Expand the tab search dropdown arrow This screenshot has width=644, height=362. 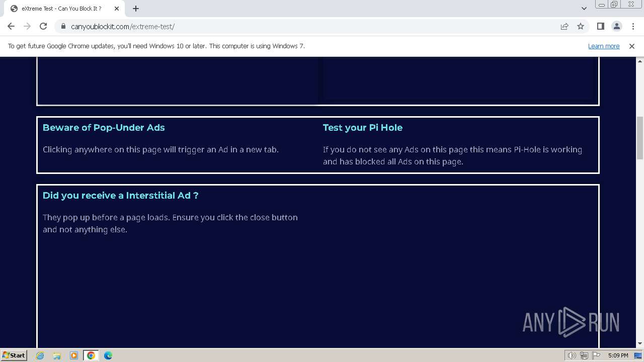[x=584, y=9]
